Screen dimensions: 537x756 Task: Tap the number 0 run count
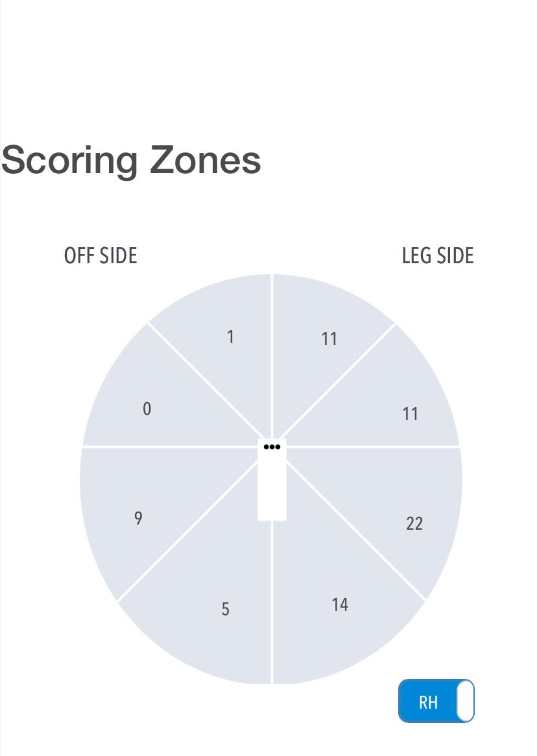(147, 409)
